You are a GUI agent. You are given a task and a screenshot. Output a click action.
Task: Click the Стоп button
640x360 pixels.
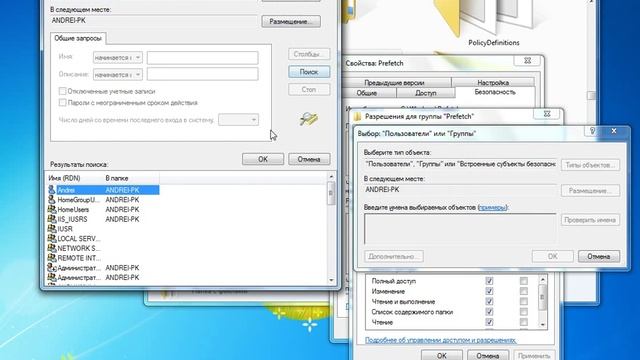[x=309, y=89]
